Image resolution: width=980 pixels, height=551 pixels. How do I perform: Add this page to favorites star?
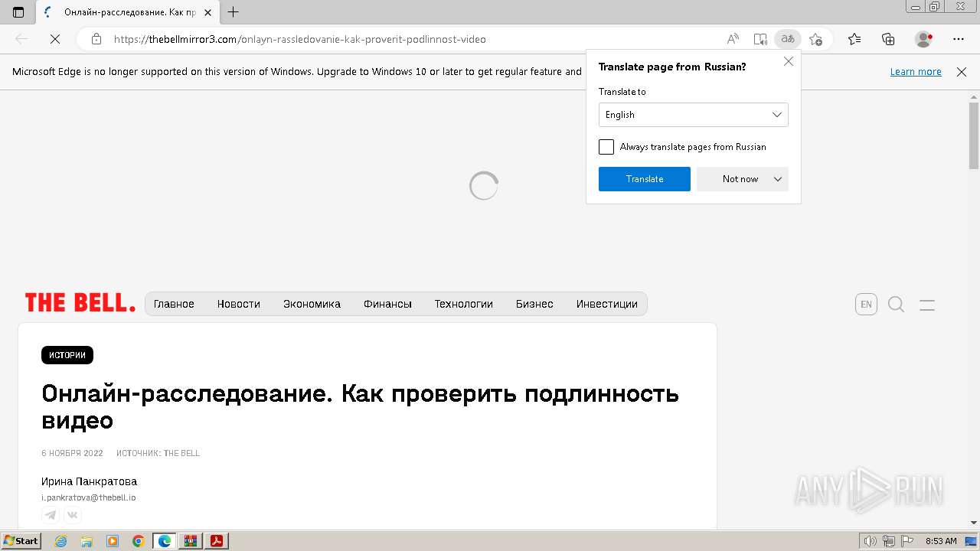(x=815, y=39)
